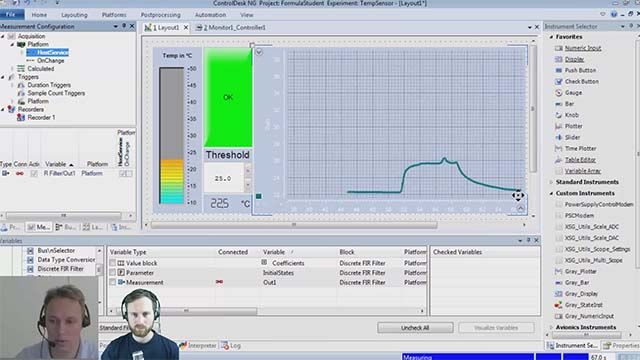This screenshot has height=360, width=640.
Task: Open the Layouting ribbon tab
Action: click(x=74, y=15)
